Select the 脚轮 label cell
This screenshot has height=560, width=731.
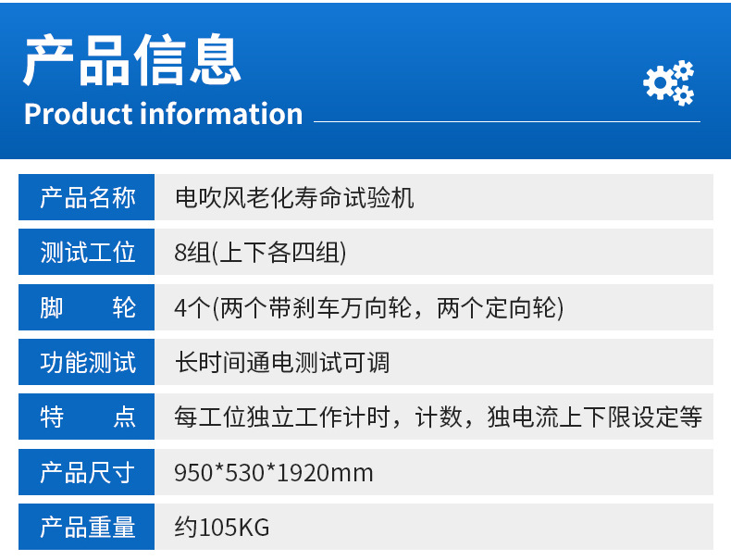click(88, 307)
